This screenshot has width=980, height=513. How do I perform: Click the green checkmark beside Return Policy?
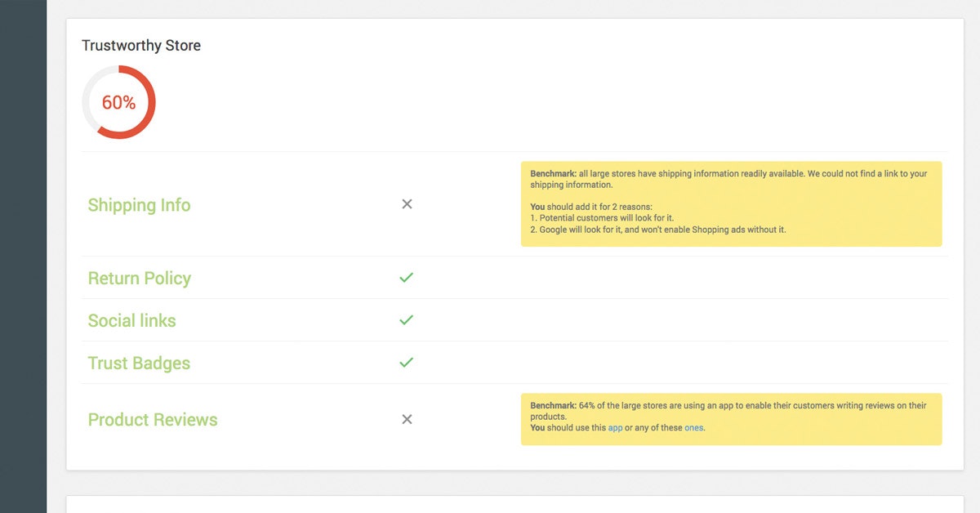(407, 278)
